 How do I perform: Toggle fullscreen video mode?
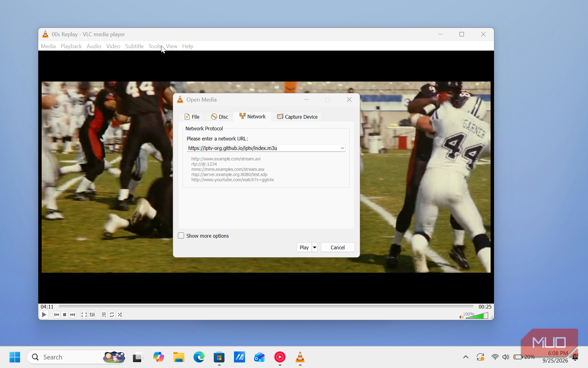(84, 315)
